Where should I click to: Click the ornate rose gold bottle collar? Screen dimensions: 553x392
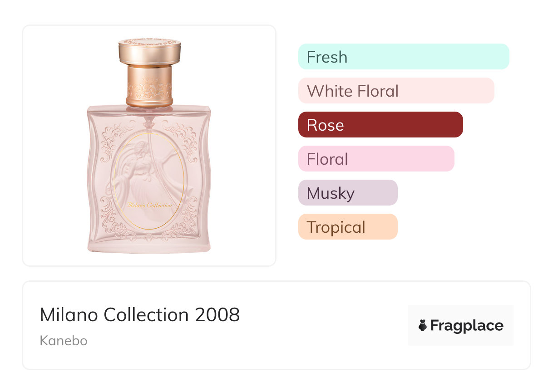click(x=149, y=86)
